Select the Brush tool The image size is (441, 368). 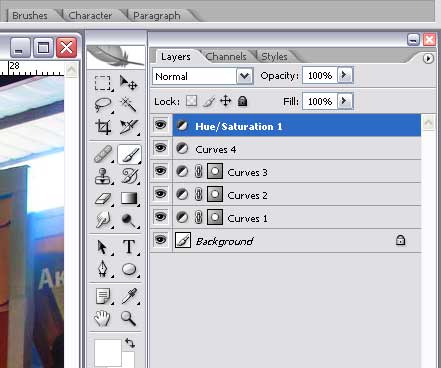[x=129, y=154]
